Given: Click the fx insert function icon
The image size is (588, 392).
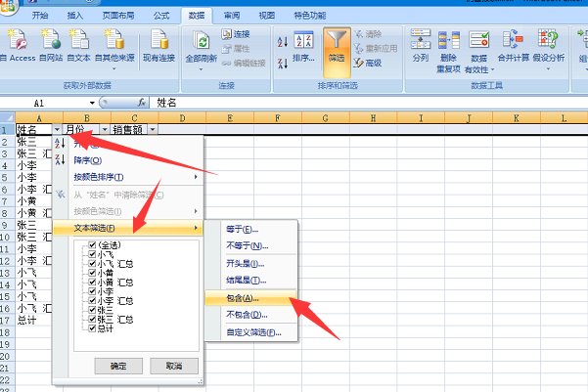Looking at the screenshot, I should tap(142, 103).
